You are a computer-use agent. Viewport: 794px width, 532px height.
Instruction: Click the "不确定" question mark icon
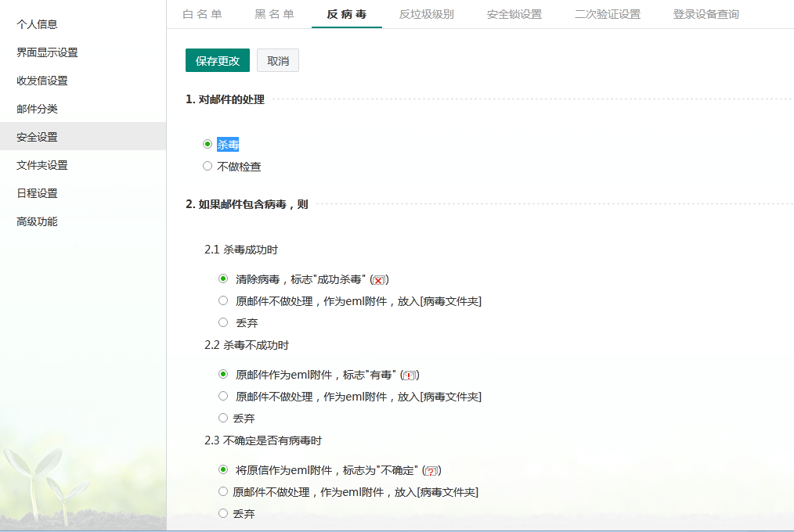pyautogui.click(x=431, y=471)
